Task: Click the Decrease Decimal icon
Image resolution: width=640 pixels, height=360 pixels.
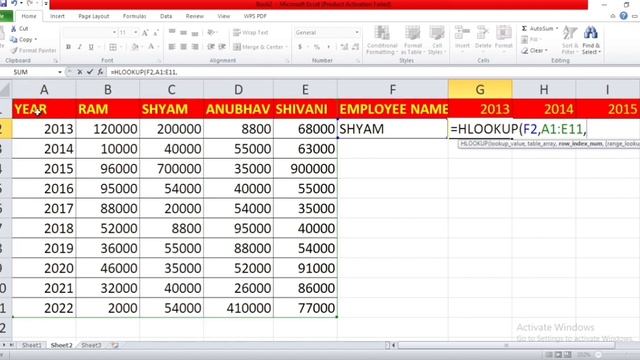Action: tap(356, 47)
